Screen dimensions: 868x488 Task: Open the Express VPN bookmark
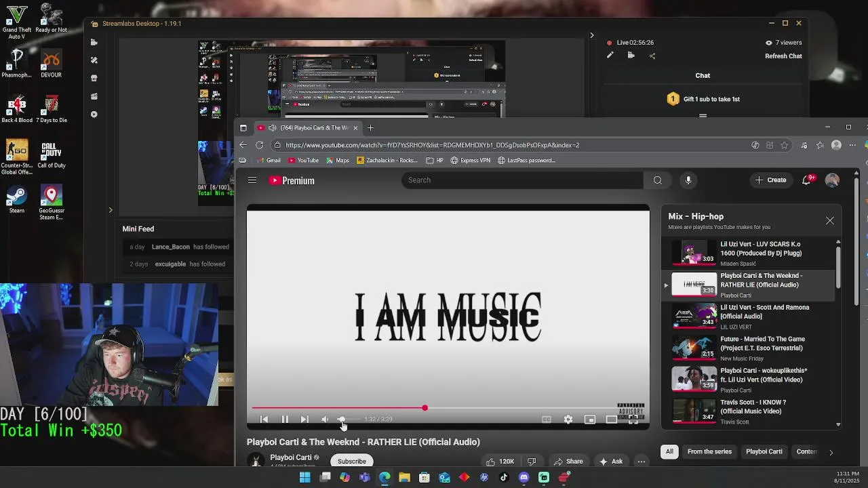470,161
